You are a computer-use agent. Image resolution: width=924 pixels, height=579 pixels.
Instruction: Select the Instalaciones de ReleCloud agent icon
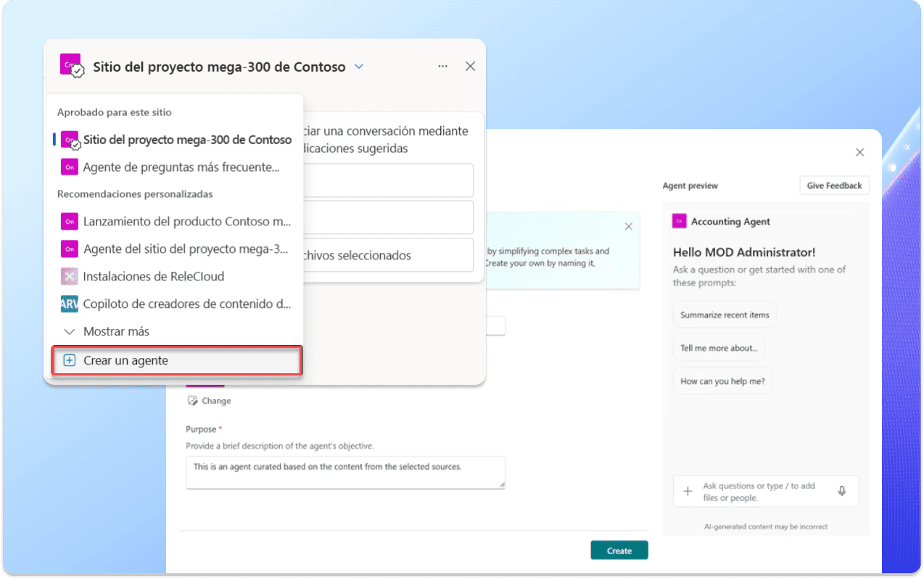(x=68, y=276)
